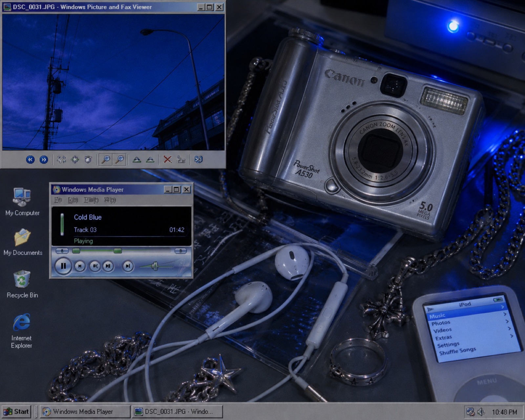Open the leftmost menu in Media Player menu bar
525x420 pixels.
point(58,200)
